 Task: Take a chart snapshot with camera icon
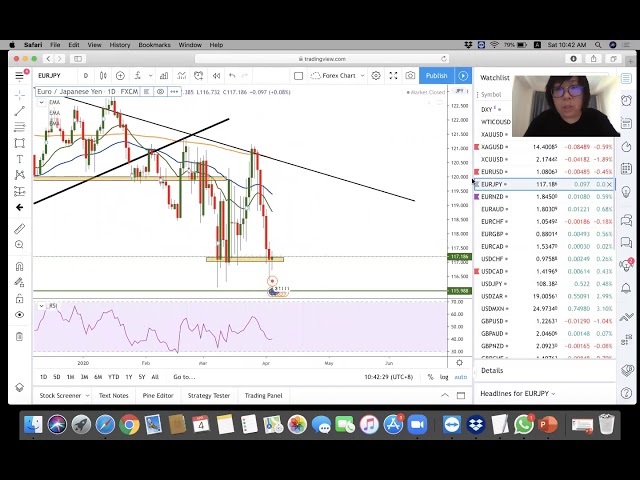tap(410, 76)
